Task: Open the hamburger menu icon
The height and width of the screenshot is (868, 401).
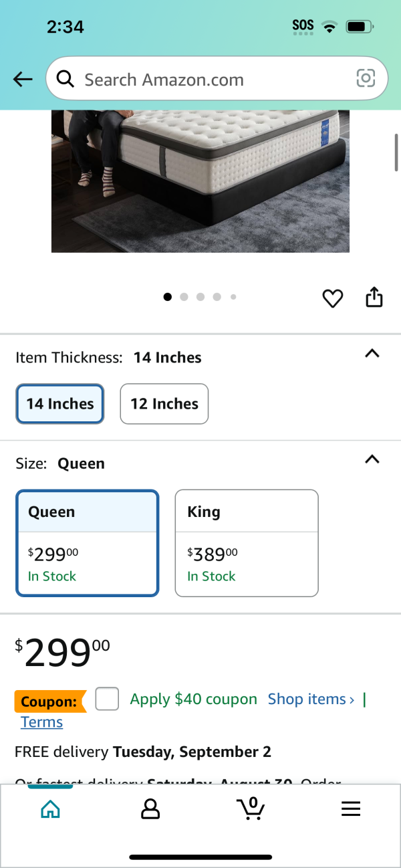Action: click(x=351, y=809)
